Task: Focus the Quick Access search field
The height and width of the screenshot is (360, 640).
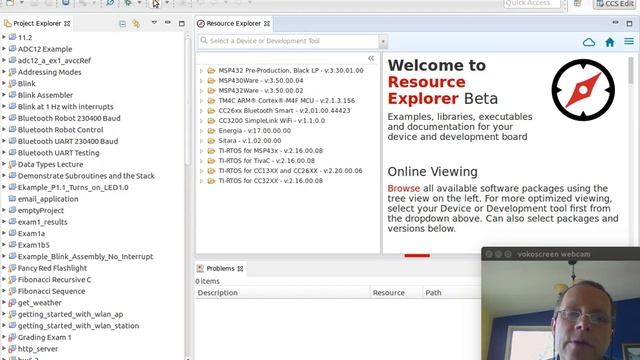Action: 533,4
